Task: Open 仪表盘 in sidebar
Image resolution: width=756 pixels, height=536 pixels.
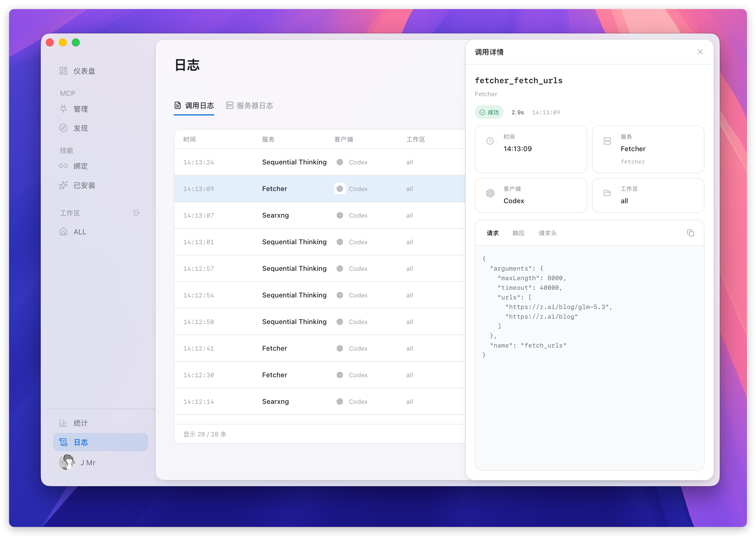Action: coord(101,71)
